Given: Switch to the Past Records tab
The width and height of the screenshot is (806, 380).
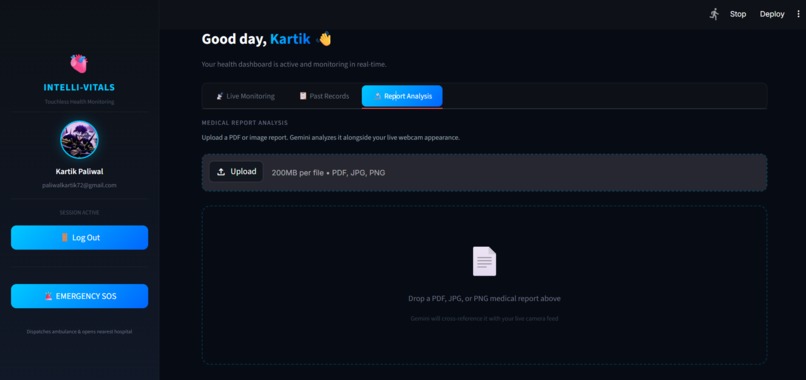Looking at the screenshot, I should [x=324, y=96].
